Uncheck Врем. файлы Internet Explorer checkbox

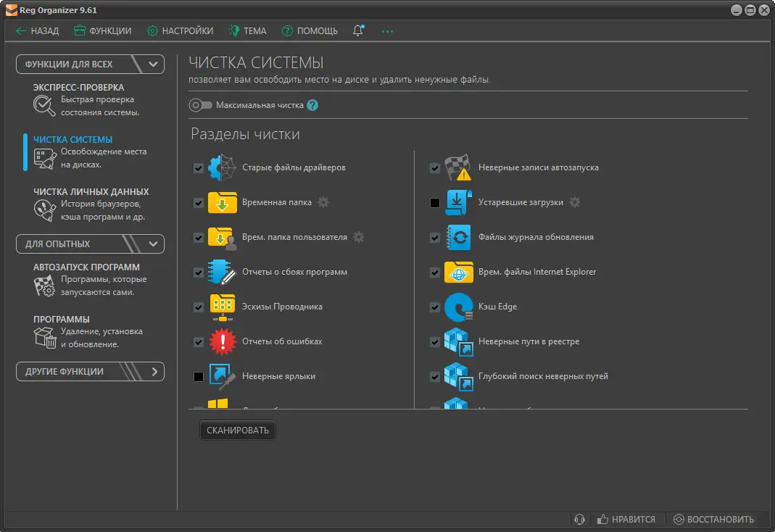coord(435,273)
